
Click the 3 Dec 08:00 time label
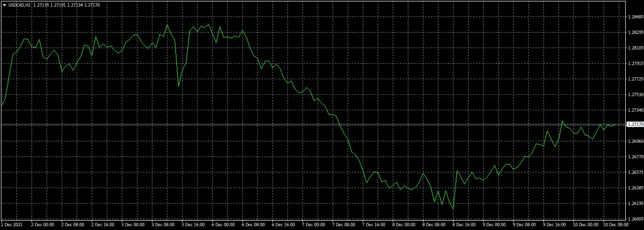click(x=163, y=225)
